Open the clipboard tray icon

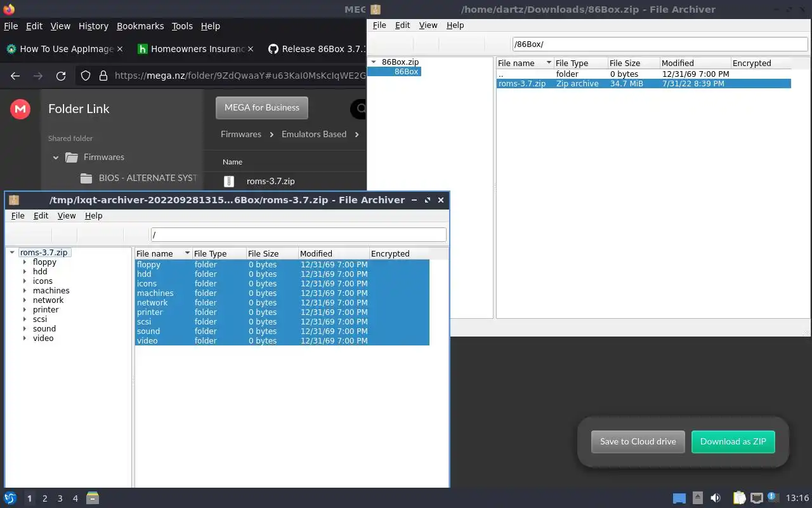(739, 498)
